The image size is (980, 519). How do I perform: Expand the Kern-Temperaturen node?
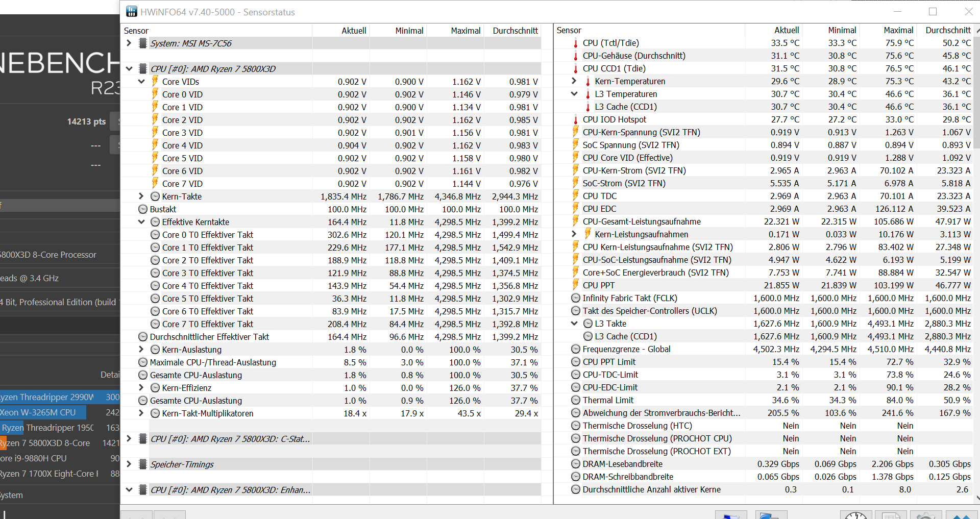point(574,81)
